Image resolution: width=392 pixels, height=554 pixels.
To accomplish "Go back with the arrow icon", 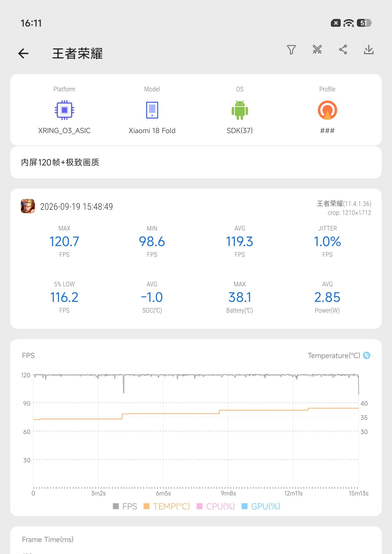I will point(23,53).
